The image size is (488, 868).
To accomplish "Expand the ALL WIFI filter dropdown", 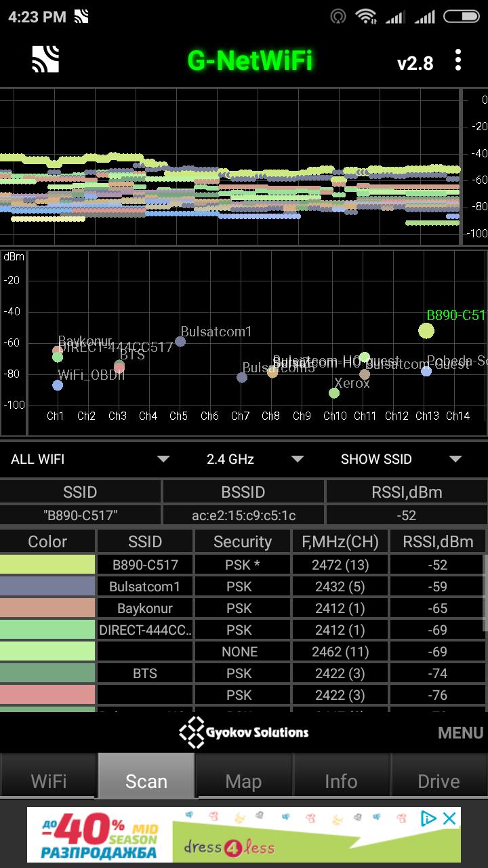I will click(89, 459).
